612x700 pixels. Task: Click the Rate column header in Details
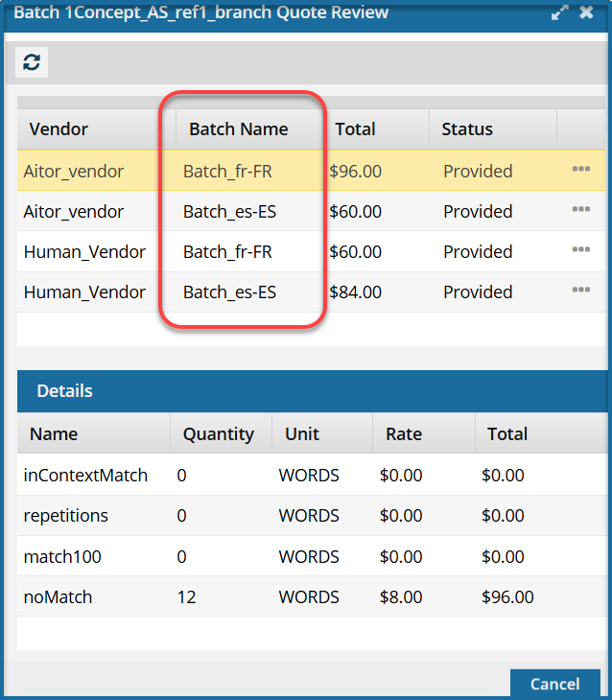point(404,433)
